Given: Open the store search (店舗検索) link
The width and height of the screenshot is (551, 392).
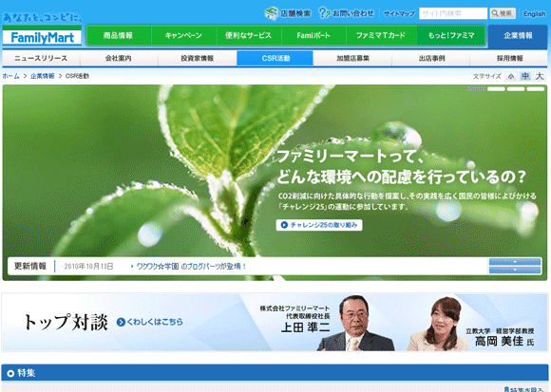Looking at the screenshot, I should 288,13.
